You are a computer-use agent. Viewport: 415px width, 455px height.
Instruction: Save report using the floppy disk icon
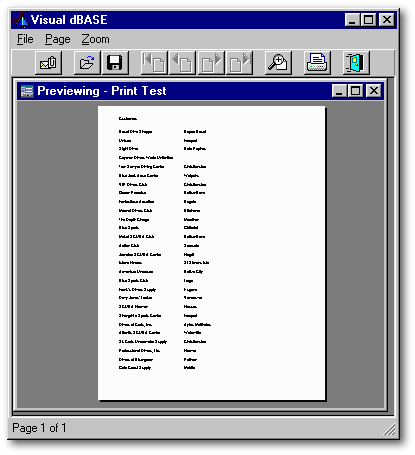click(115, 63)
